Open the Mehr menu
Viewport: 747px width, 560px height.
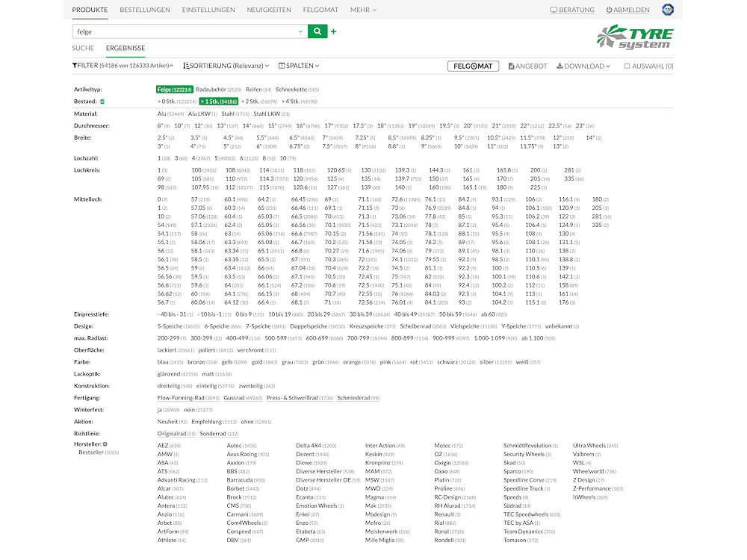tap(363, 10)
